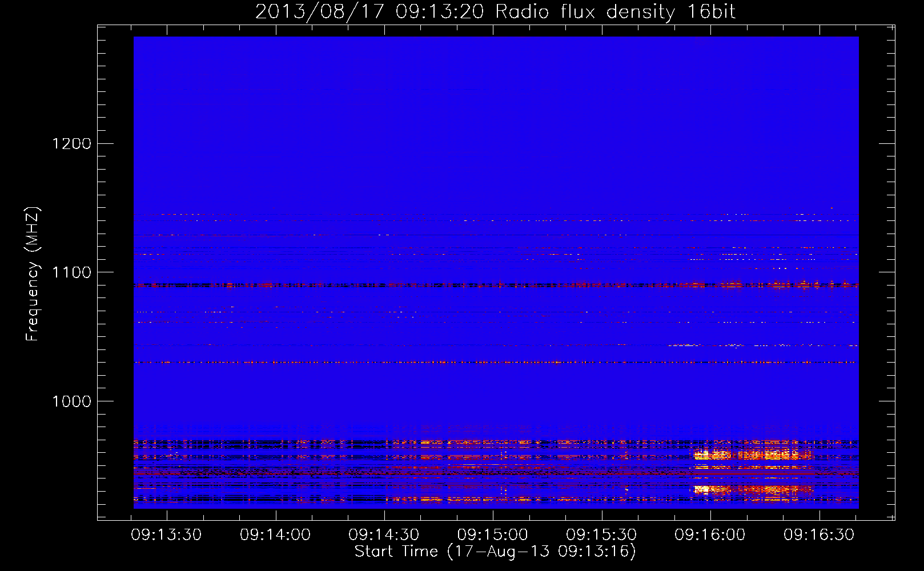Click the 1000 frequency tick label

pyautogui.click(x=71, y=401)
